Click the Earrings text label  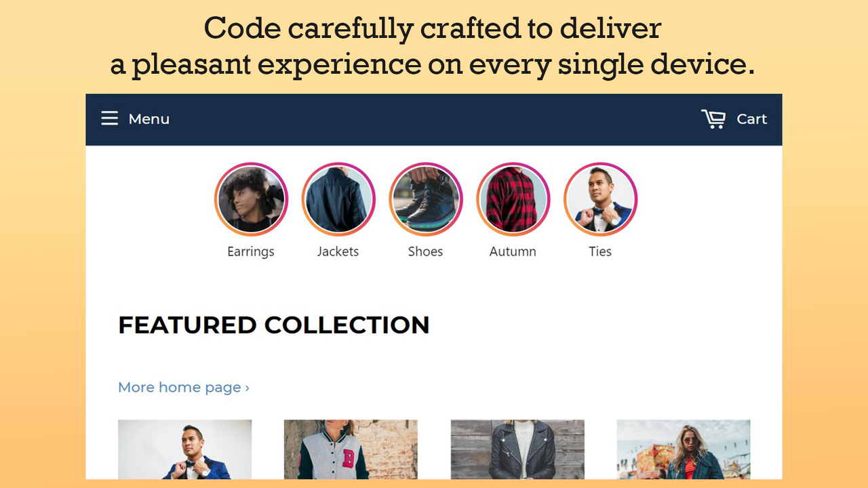[251, 251]
